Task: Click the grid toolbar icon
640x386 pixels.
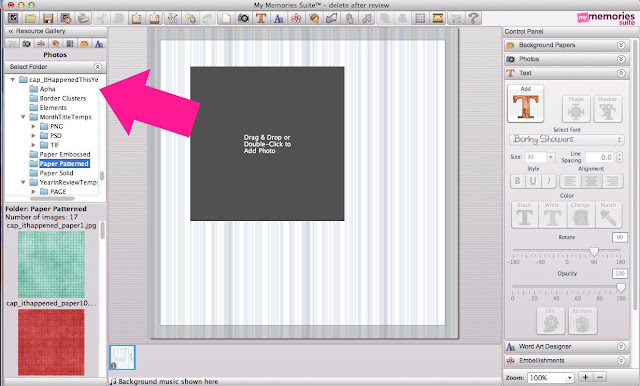Action: pyautogui.click(x=420, y=18)
